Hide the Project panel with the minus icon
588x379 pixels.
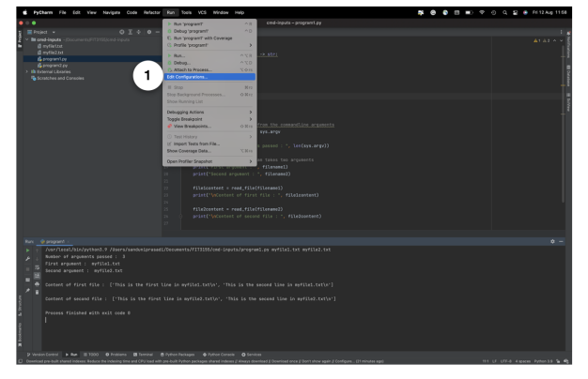coord(158,32)
